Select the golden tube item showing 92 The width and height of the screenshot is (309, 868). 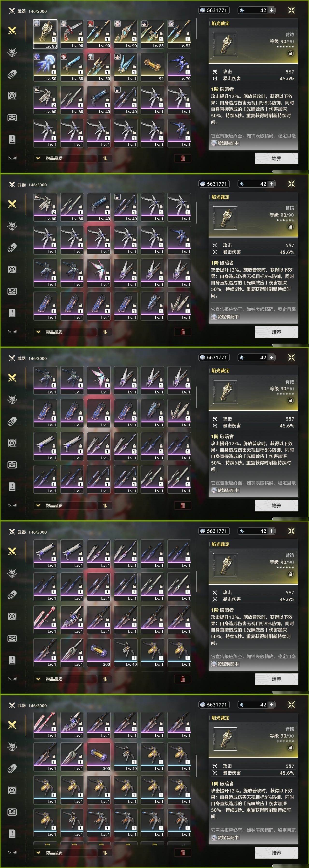pyautogui.click(x=153, y=67)
